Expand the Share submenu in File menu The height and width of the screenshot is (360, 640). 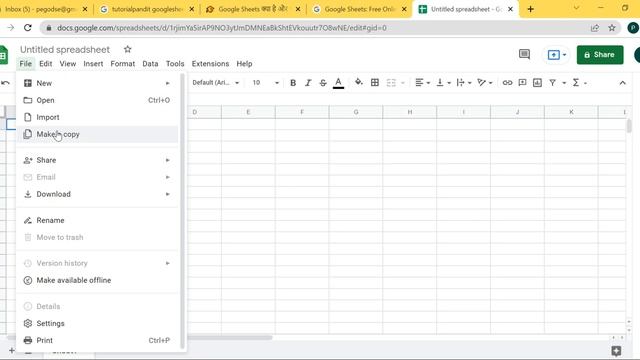97,160
